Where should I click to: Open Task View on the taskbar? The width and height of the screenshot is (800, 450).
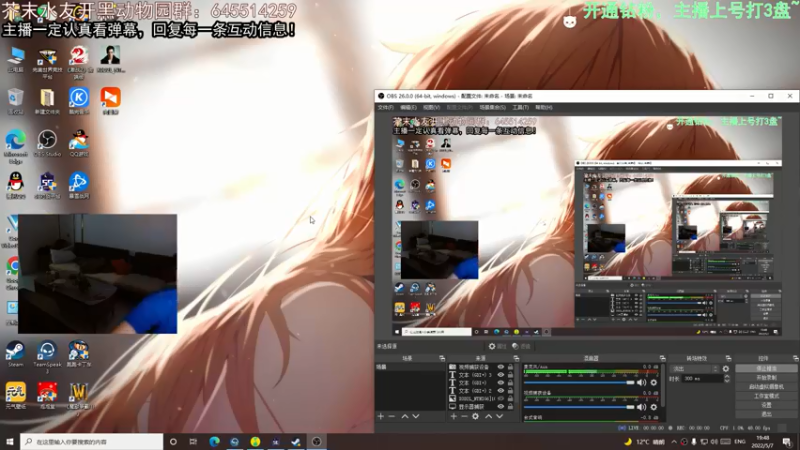[x=193, y=442]
